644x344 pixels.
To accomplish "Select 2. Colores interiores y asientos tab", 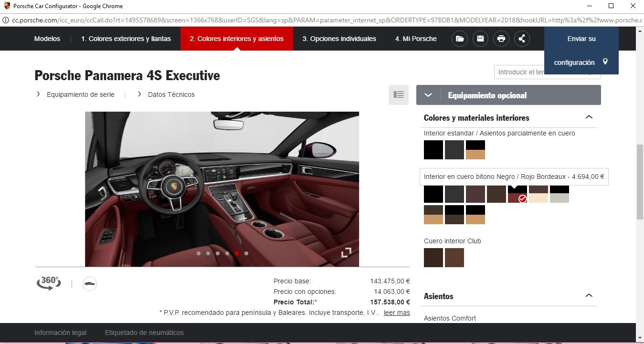I will pyautogui.click(x=237, y=39).
